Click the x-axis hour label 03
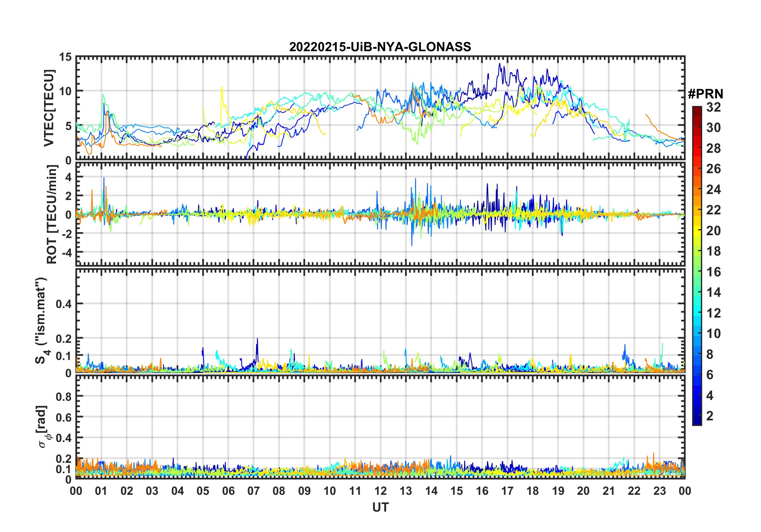This screenshot has height=532, width=761. tap(152, 491)
